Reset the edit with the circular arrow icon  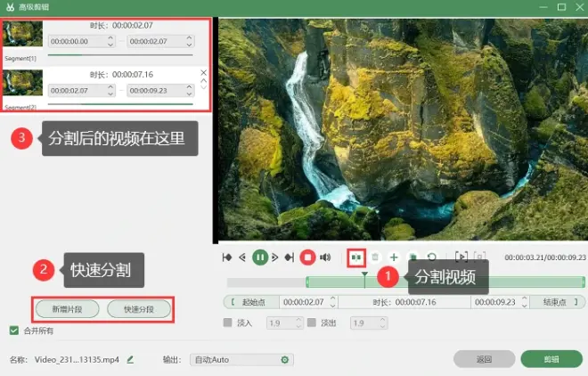tap(431, 257)
